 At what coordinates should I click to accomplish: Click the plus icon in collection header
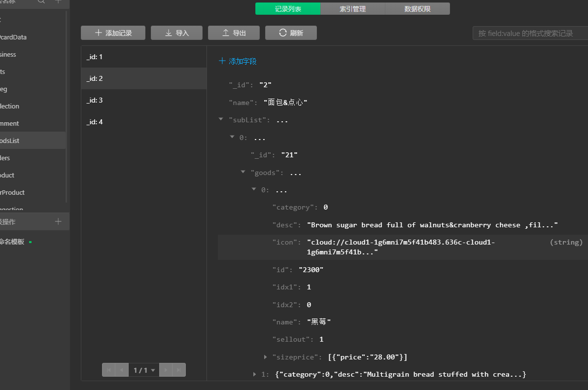58,1
